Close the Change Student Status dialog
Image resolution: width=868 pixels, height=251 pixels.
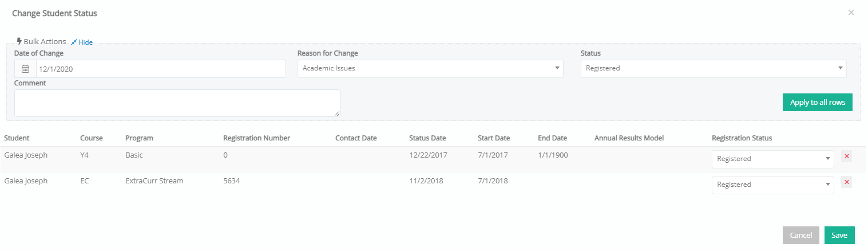(851, 13)
